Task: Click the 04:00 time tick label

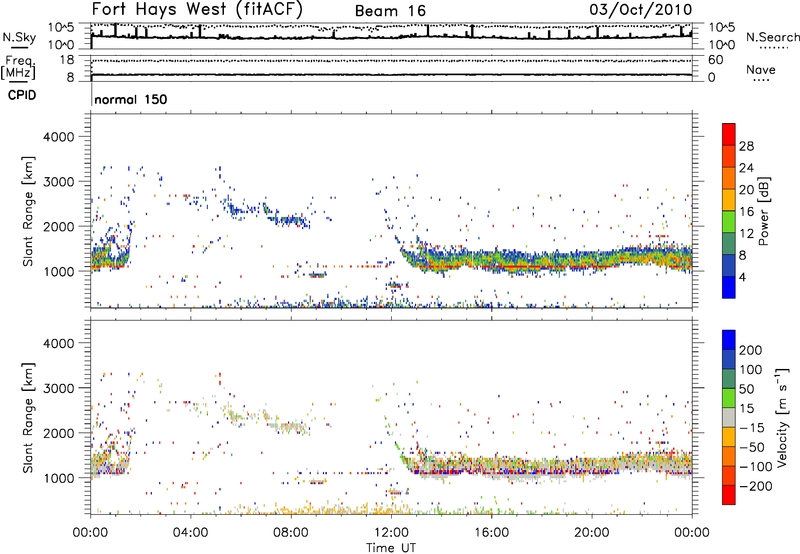Action: click(x=190, y=533)
